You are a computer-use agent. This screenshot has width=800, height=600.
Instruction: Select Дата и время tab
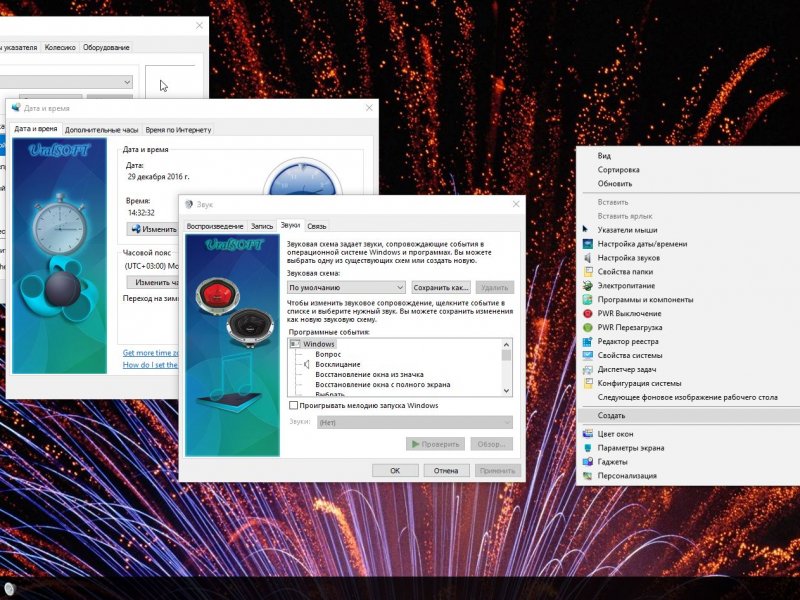point(36,129)
